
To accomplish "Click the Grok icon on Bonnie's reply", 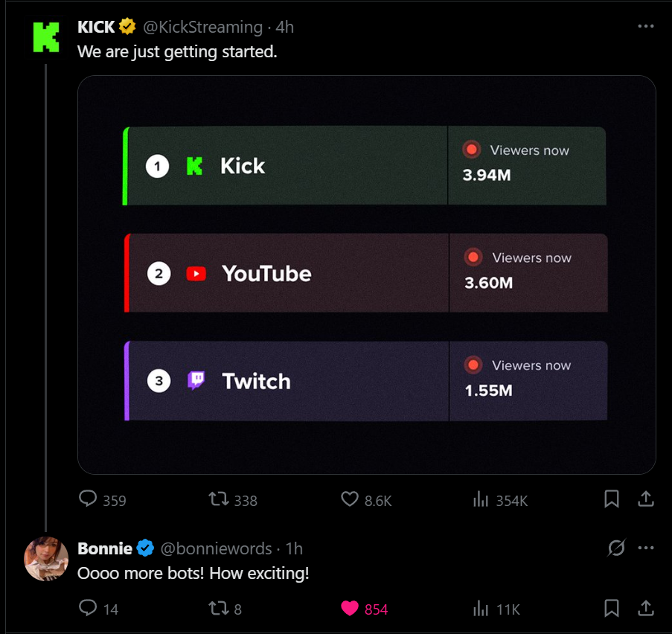I will click(x=616, y=548).
